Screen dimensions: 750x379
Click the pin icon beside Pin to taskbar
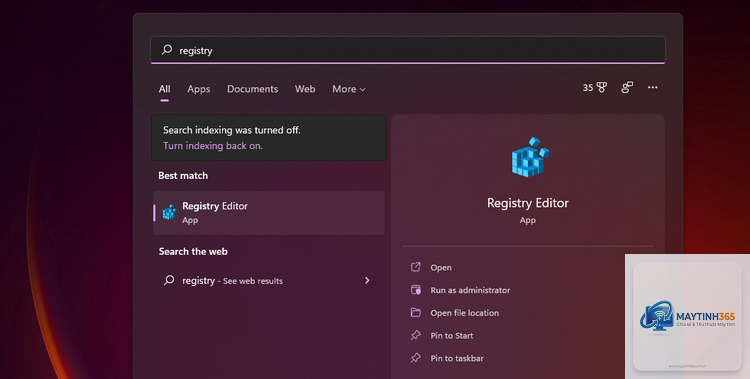pyautogui.click(x=416, y=357)
